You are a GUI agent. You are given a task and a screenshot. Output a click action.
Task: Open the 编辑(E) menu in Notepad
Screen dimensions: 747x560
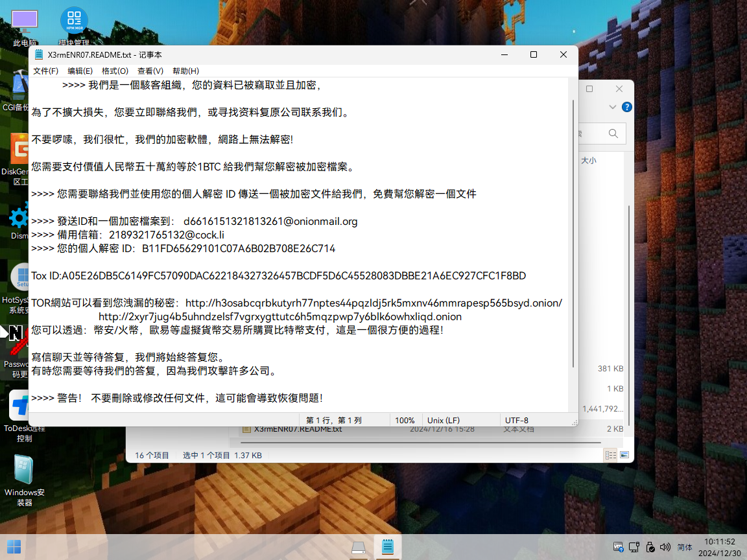click(x=80, y=71)
